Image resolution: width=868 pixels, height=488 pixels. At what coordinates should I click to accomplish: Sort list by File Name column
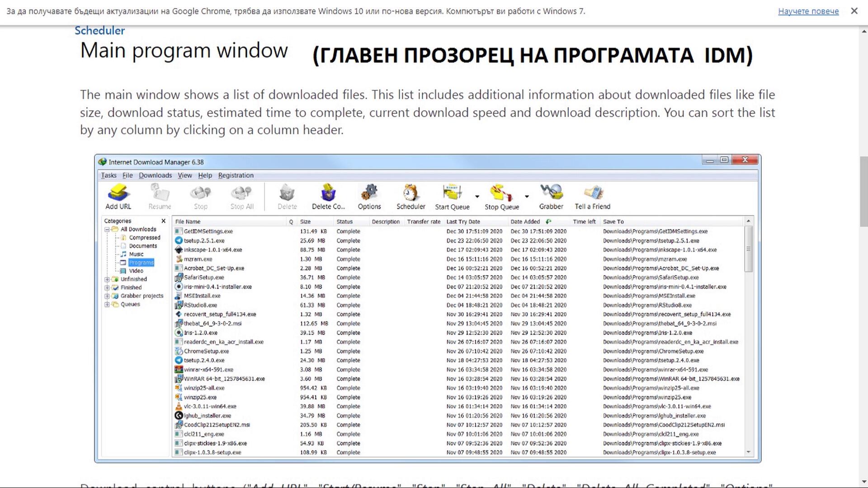click(x=230, y=221)
